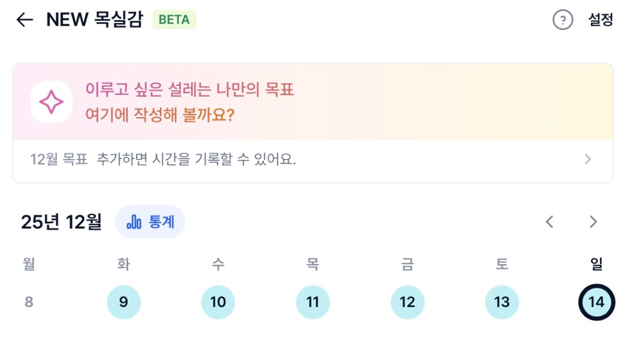
Task: Open 설정 settings
Action: tap(601, 20)
